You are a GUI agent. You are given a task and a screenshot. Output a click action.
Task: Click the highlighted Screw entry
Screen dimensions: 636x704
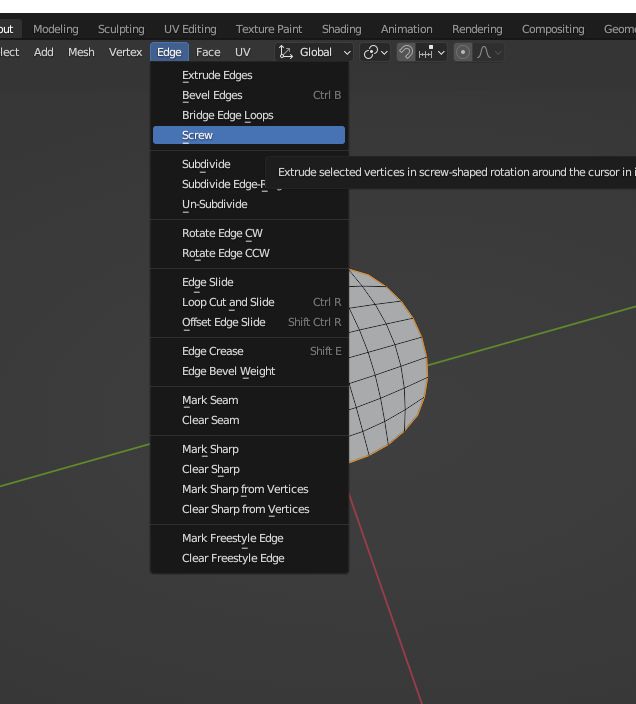tap(249, 135)
